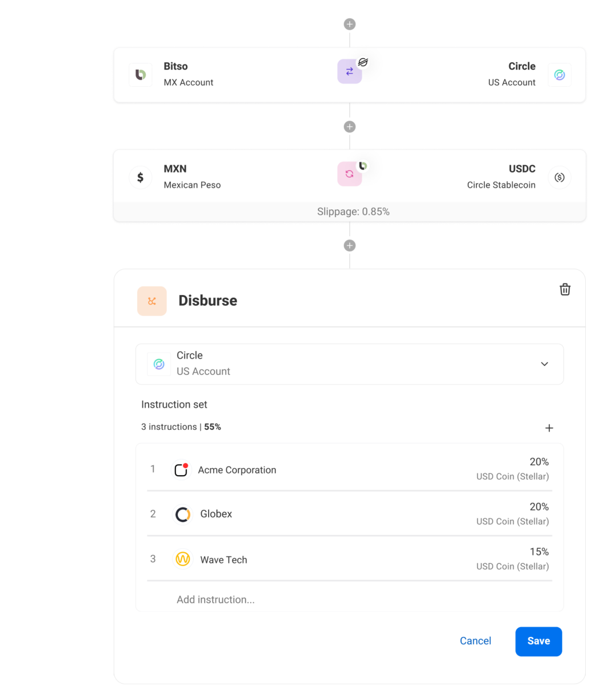Viewport: 616px width, 686px height.
Task: Delete the Disburse step with trash icon
Action: pos(565,289)
